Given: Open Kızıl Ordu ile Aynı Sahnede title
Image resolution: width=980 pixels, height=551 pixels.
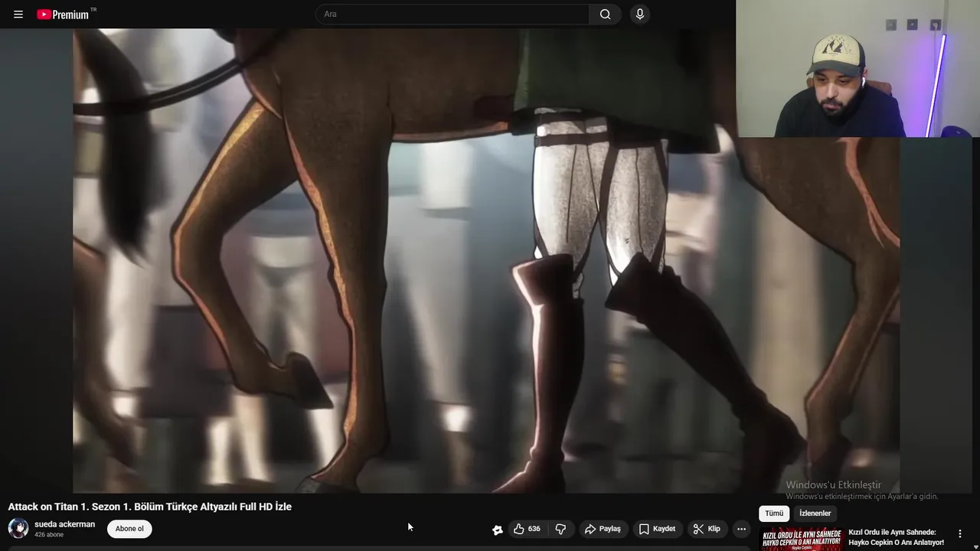Looking at the screenshot, I should pyautogui.click(x=896, y=537).
